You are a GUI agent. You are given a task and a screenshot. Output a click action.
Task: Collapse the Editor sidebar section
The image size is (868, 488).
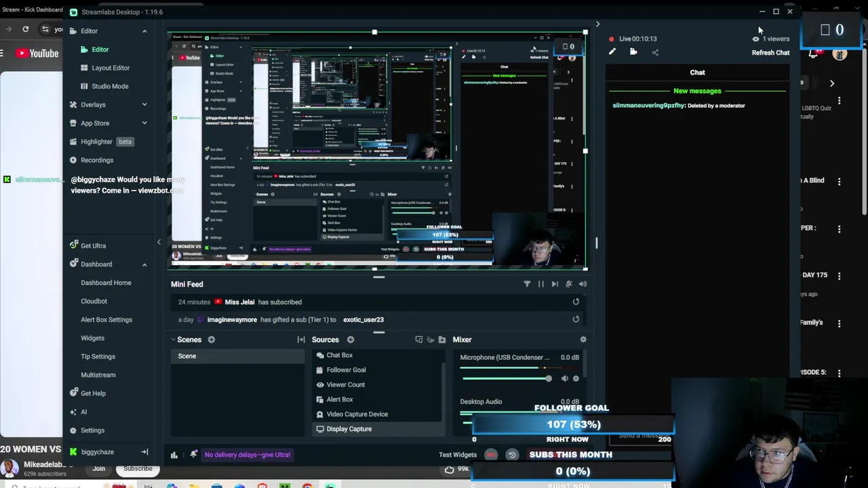(144, 31)
